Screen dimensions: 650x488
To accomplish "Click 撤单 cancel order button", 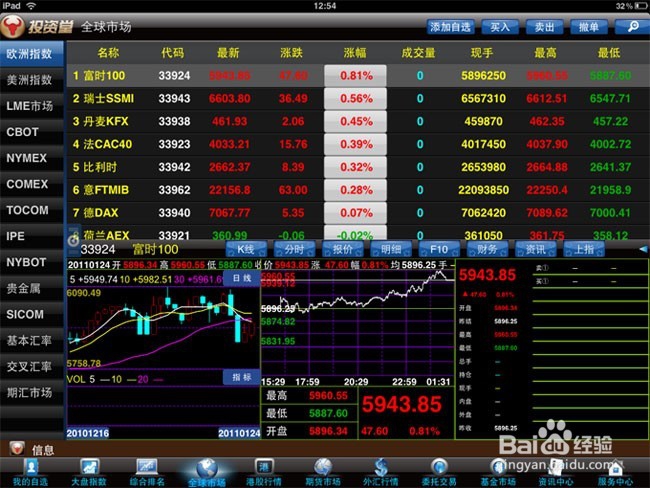I will [589, 27].
